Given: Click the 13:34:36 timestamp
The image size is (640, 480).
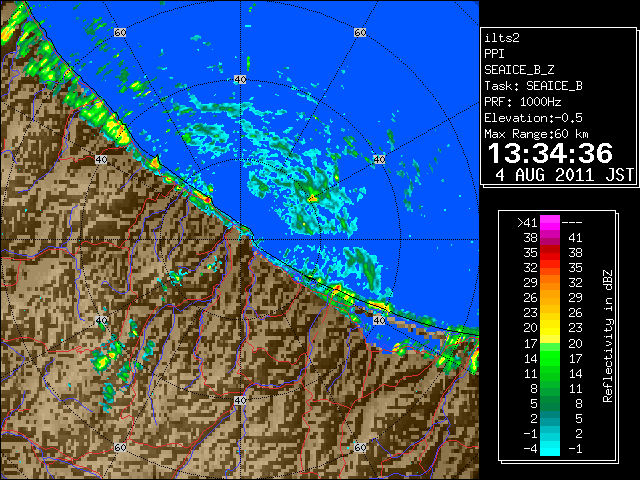Looking at the screenshot, I should pyautogui.click(x=550, y=153).
